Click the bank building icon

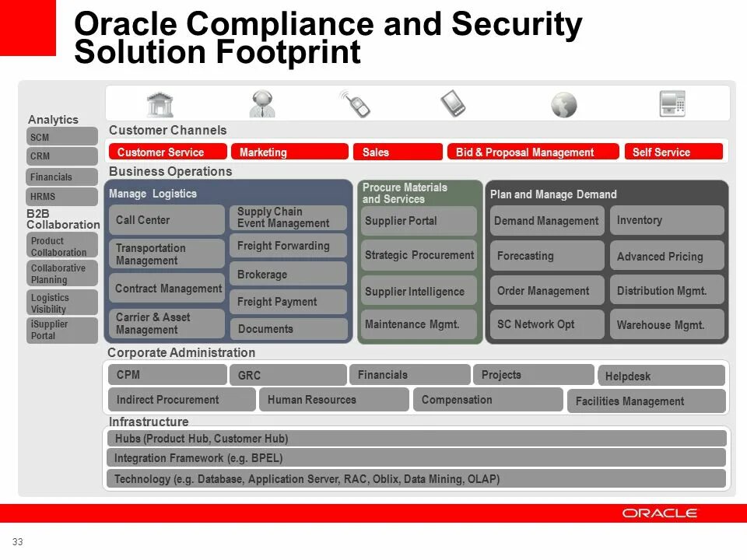160,104
